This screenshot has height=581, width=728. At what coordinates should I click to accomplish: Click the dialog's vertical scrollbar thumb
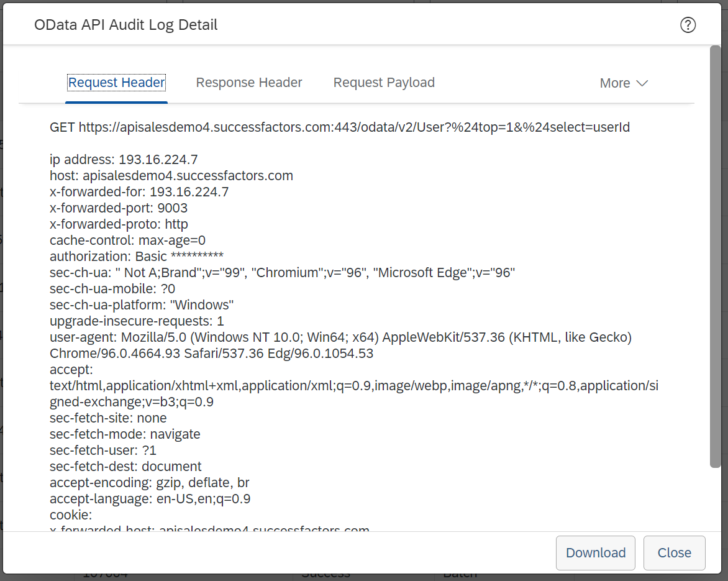point(715,257)
